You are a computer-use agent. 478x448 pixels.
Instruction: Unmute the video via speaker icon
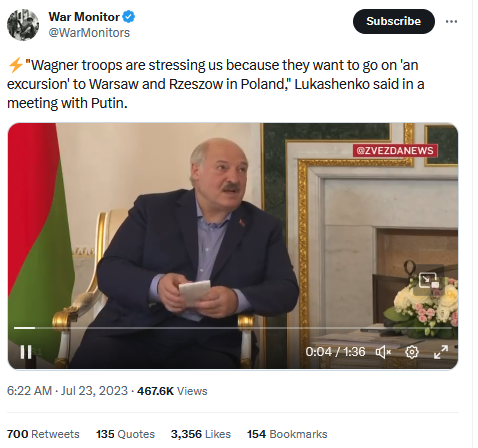(383, 352)
